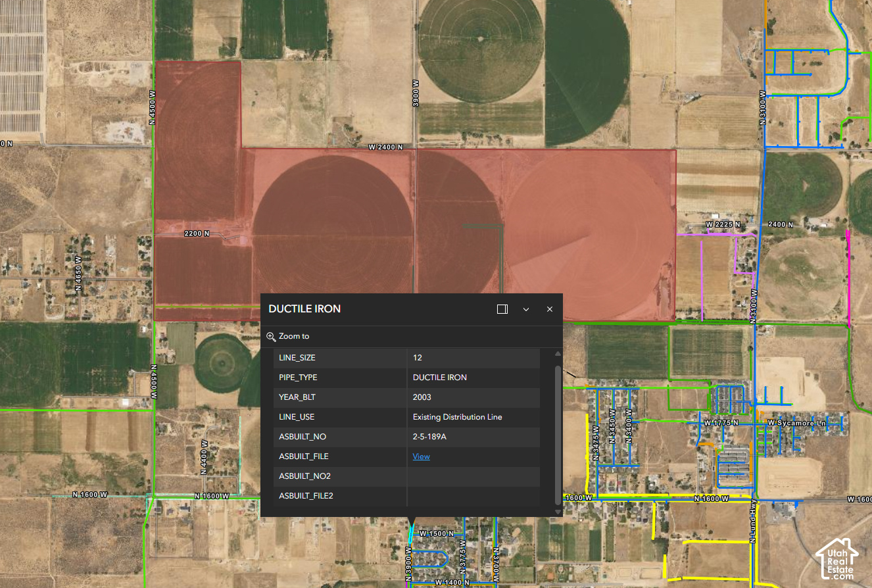This screenshot has height=588, width=872.
Task: Select the LINE_SIZE value 12
Action: click(x=418, y=358)
